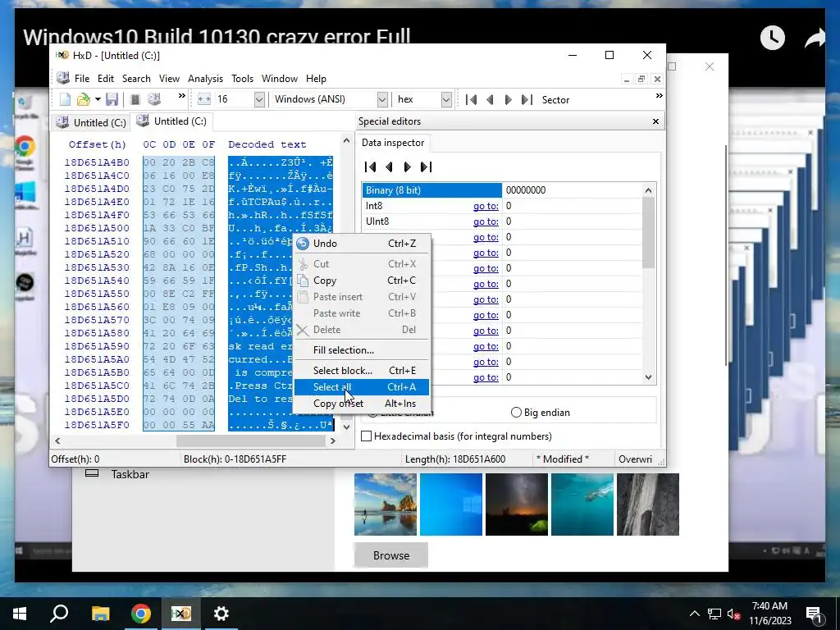The width and height of the screenshot is (840, 630).
Task: Jump to first byte in Data inspector
Action: click(370, 167)
